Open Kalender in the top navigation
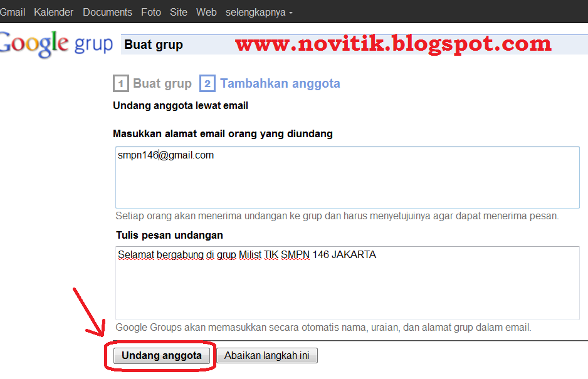588x379 pixels. point(54,12)
